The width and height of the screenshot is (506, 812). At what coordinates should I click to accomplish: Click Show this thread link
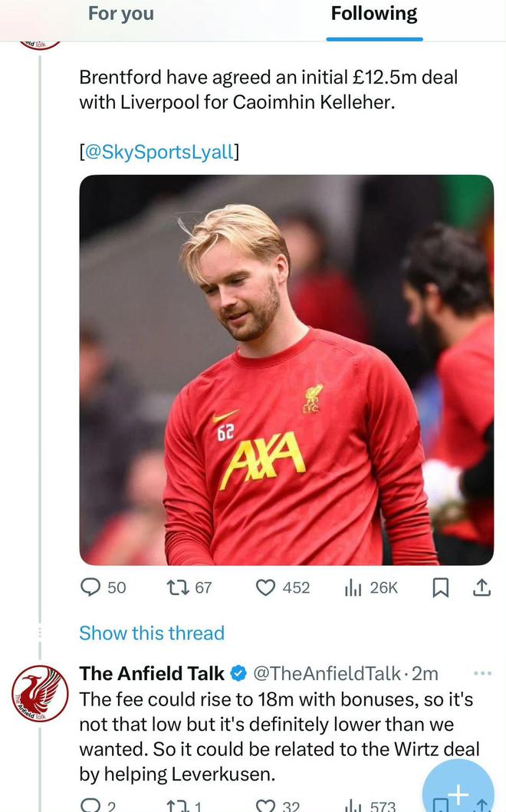152,633
